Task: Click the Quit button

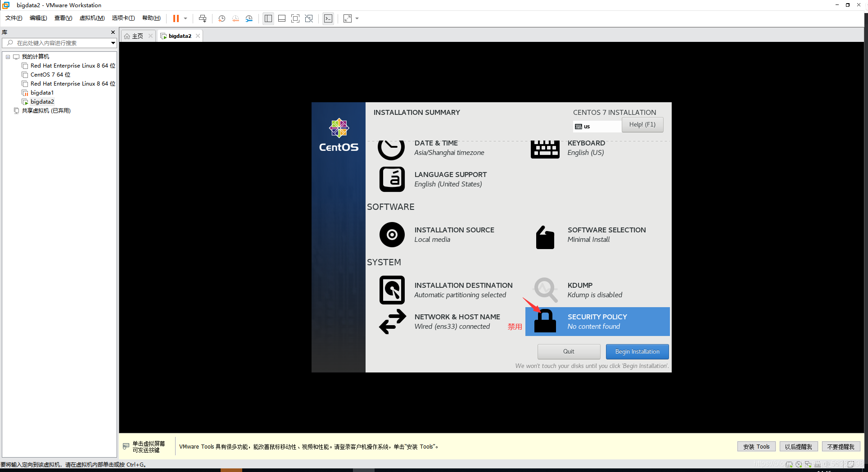Action: 569,352
